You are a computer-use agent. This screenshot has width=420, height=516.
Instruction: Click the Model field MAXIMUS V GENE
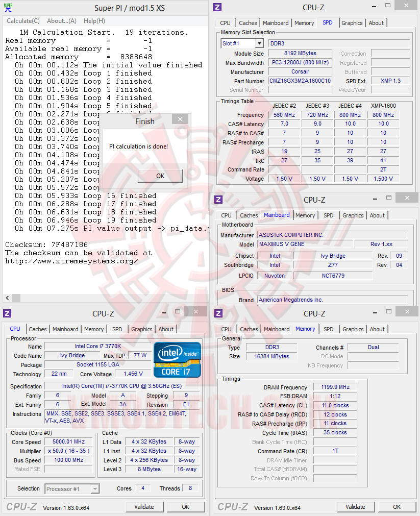[305, 244]
